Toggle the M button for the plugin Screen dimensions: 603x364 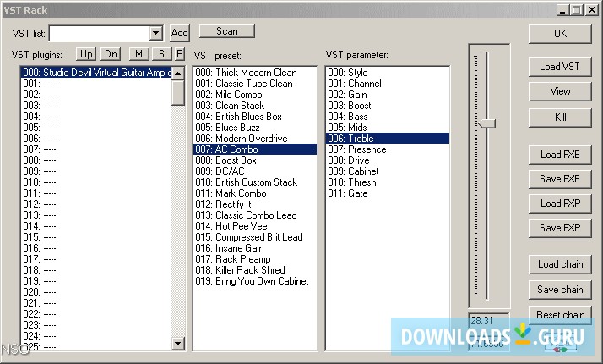[x=139, y=54]
